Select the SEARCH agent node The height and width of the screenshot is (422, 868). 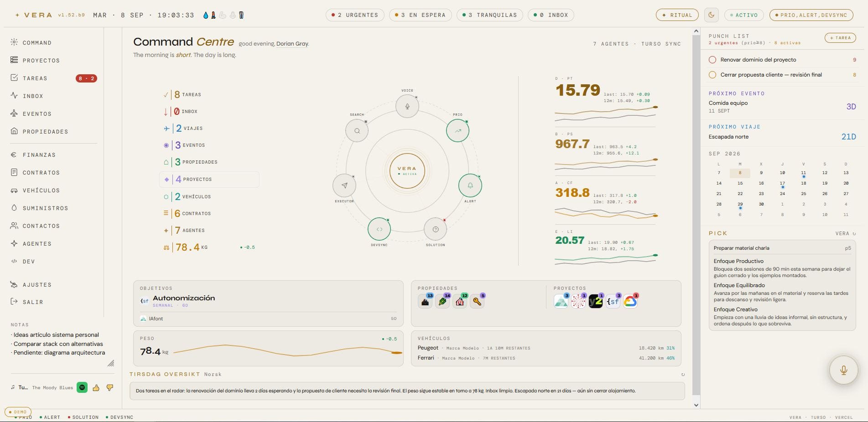coord(357,131)
